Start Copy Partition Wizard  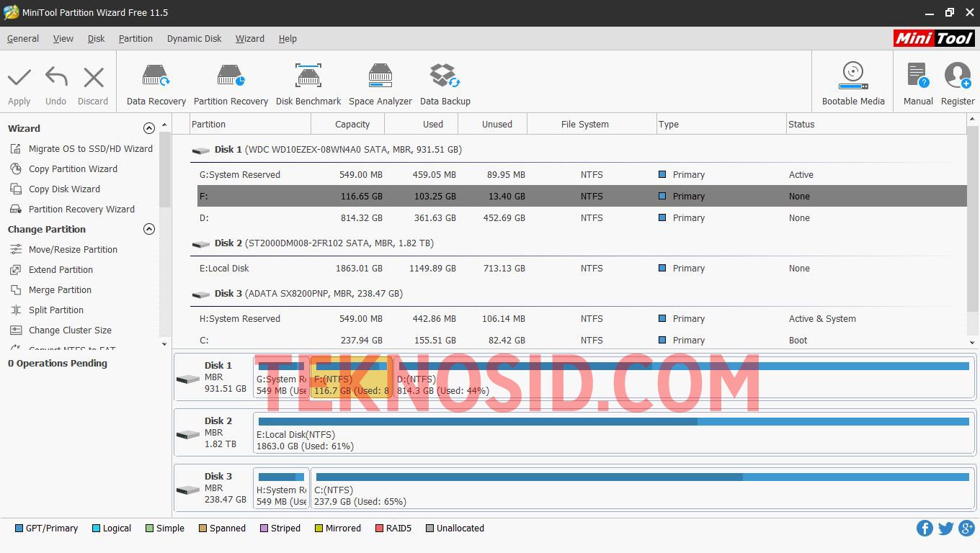pyautogui.click(x=73, y=169)
